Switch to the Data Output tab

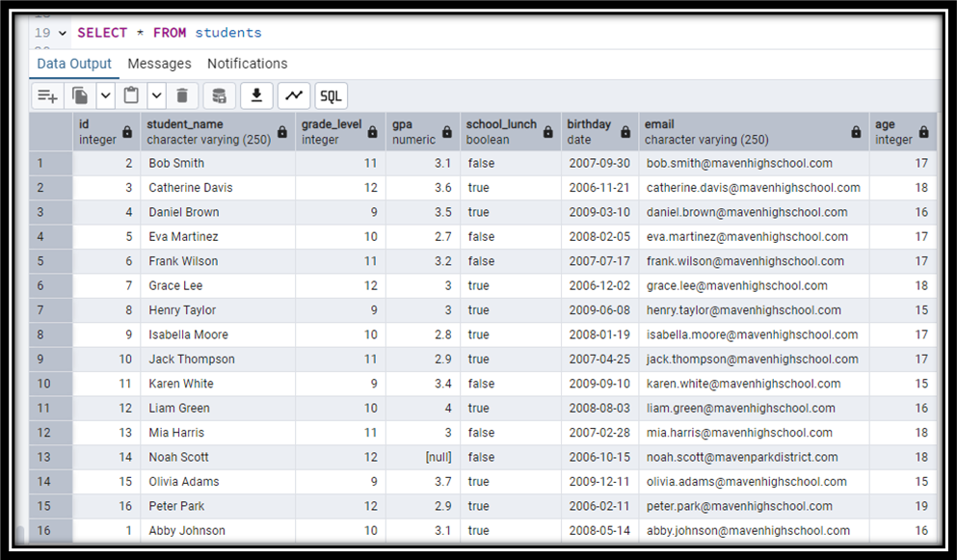[74, 64]
